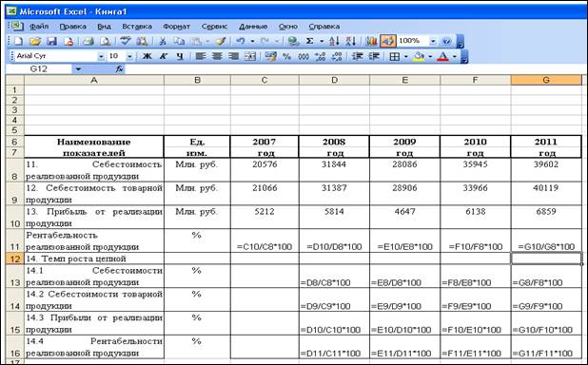Image resolution: width=588 pixels, height=365 pixels.
Task: Create a new workbook with New icon
Action: pyautogui.click(x=18, y=41)
